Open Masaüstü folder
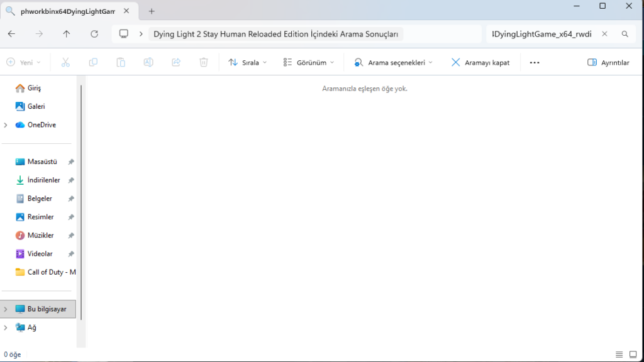 pyautogui.click(x=42, y=162)
